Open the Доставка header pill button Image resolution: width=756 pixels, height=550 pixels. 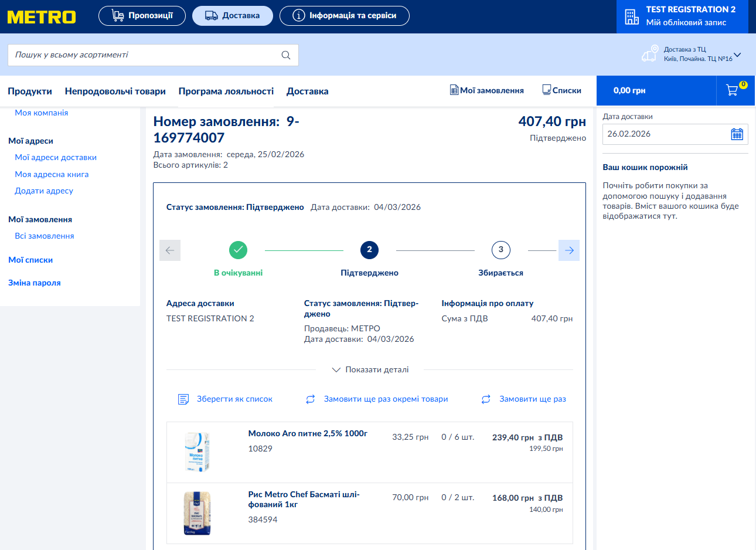click(233, 16)
